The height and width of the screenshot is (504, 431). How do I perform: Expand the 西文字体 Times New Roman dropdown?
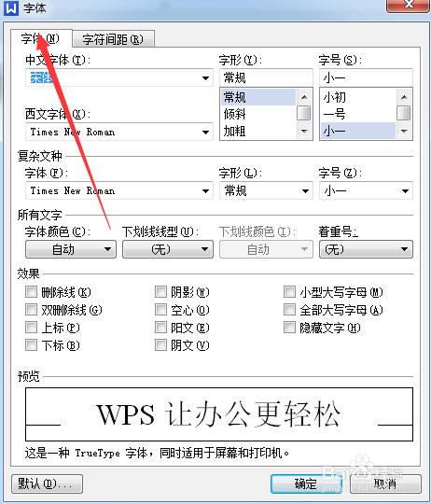tap(205, 132)
